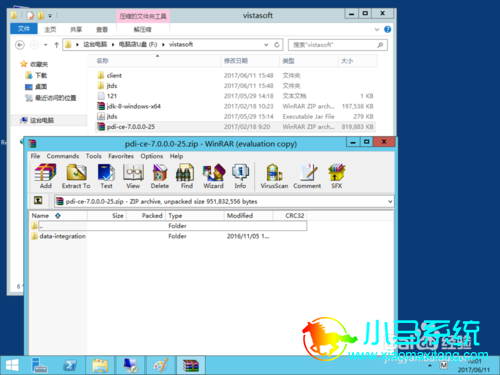Sort WinRAR list by CRC32 column
Image resolution: width=500 pixels, height=375 pixels.
click(x=290, y=216)
